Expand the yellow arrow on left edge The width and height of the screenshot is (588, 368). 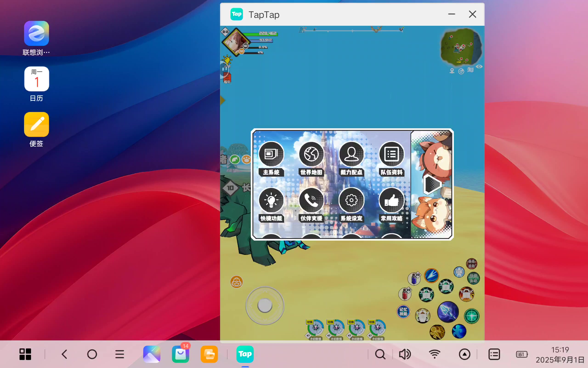point(222,100)
